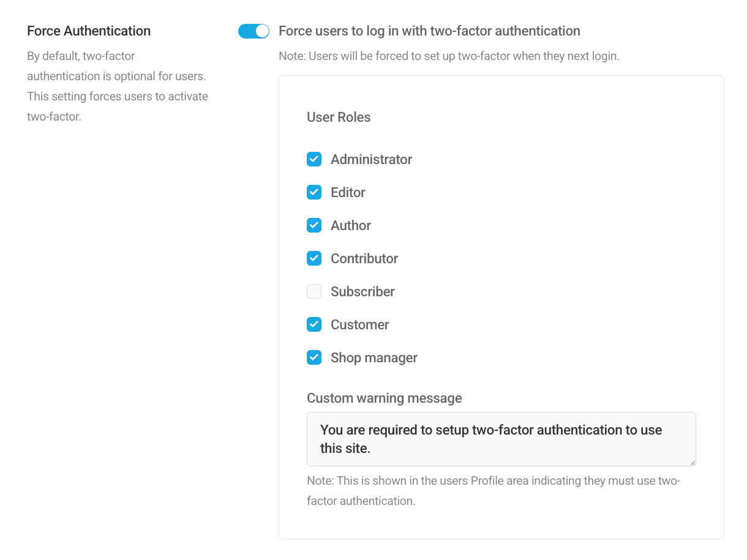Click the Custom warning message label
Screen dimensions: 747x560
pos(385,398)
